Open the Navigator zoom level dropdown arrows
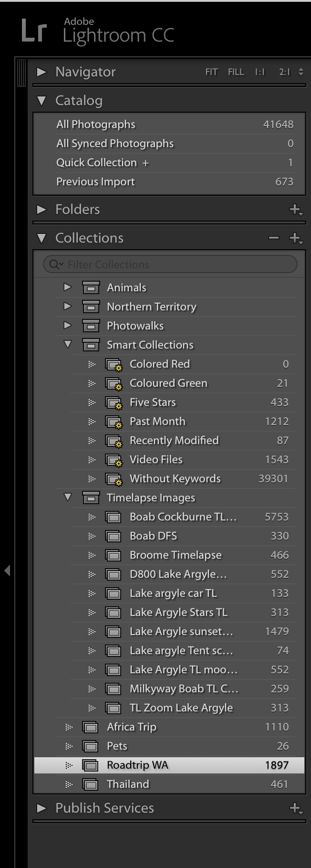The height and width of the screenshot is (868, 311). (x=301, y=72)
